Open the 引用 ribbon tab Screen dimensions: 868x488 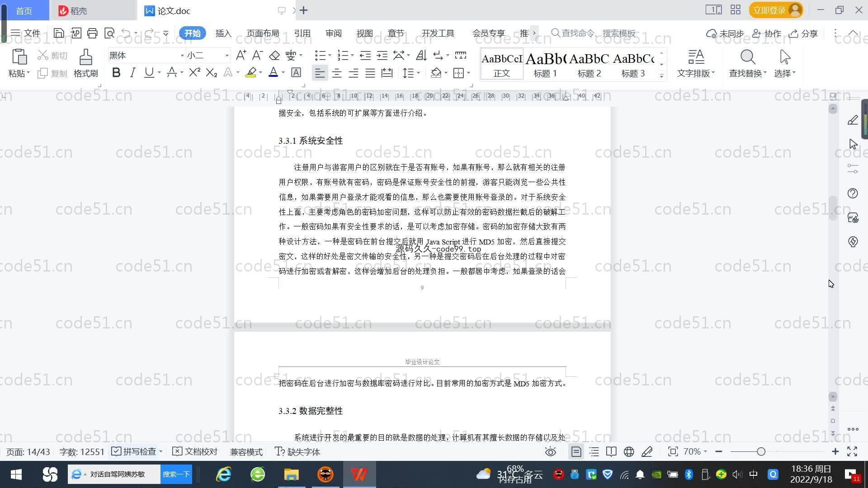point(302,33)
